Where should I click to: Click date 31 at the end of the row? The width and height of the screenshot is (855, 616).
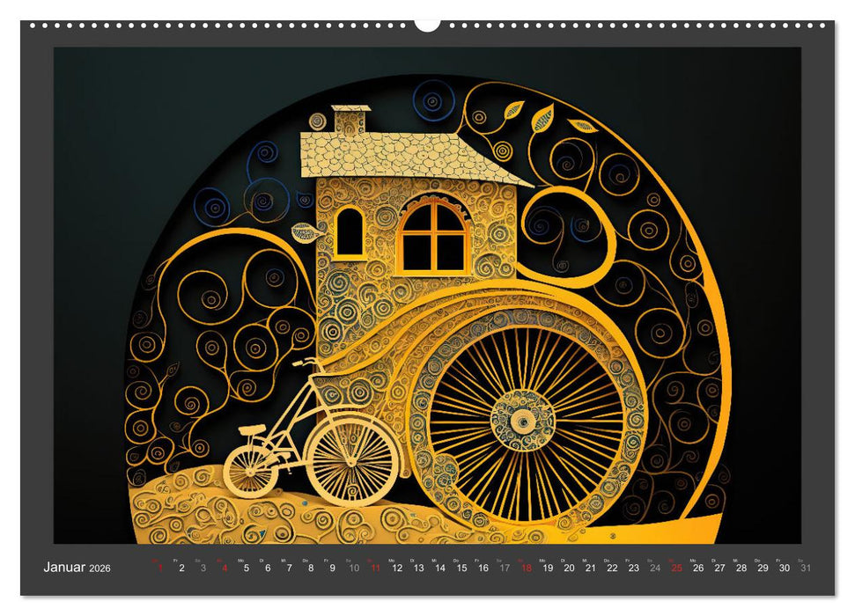806,568
